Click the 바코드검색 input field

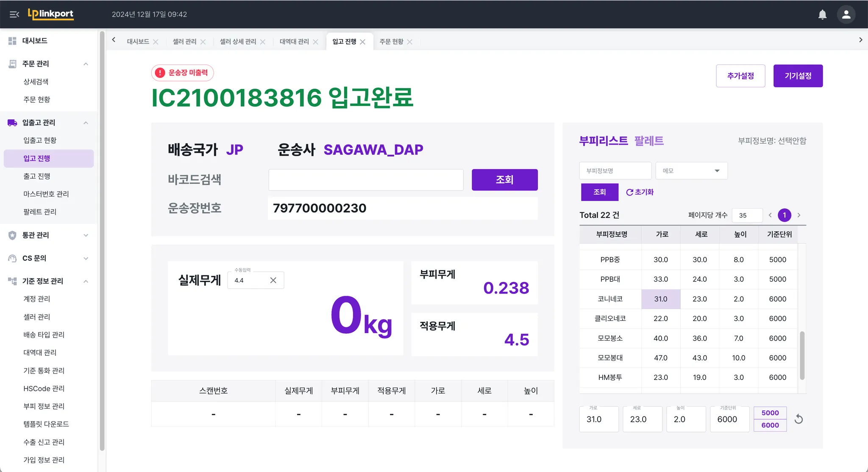coord(366,180)
